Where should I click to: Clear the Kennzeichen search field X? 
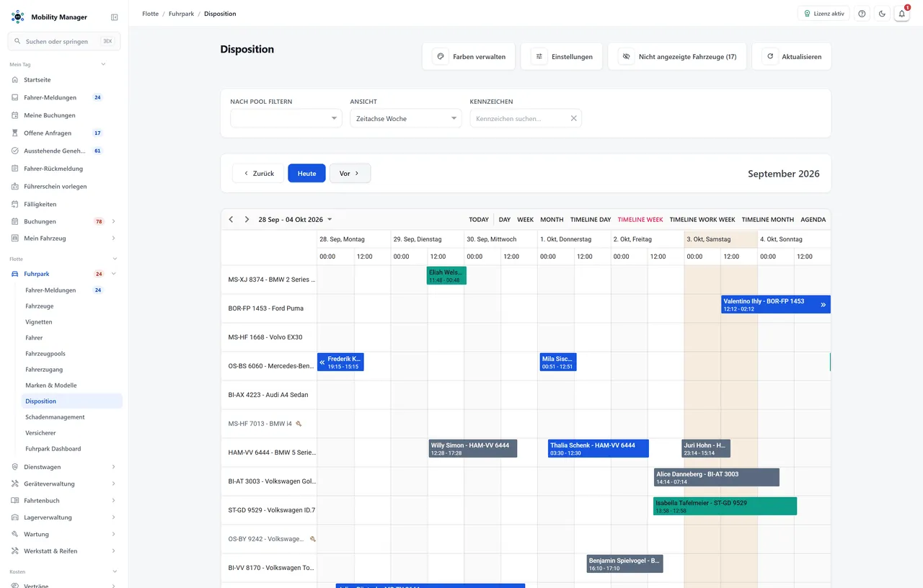574,118
